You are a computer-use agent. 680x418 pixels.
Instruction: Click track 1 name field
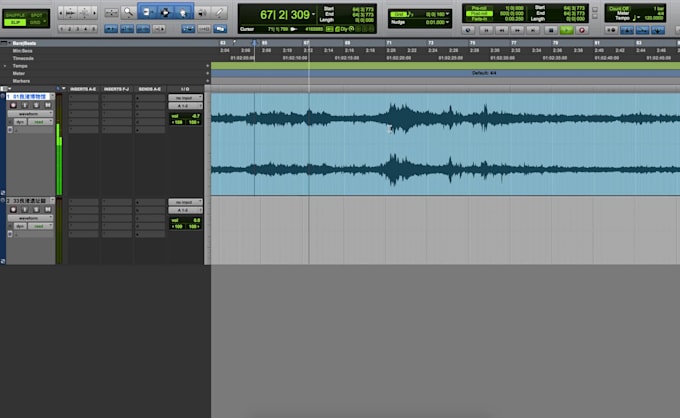(x=29, y=97)
